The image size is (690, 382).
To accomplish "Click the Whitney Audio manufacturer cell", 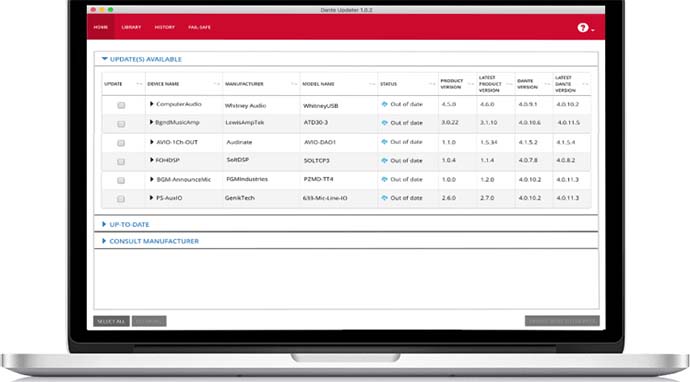I will (245, 106).
